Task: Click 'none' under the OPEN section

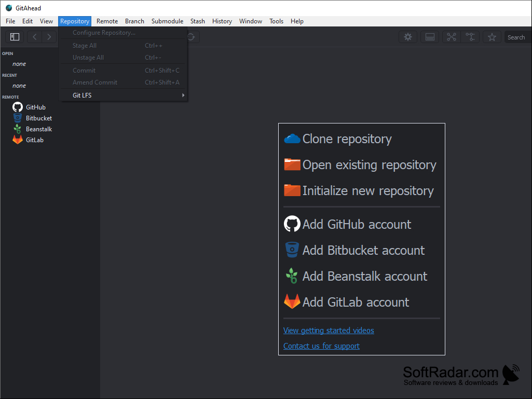Action: pyautogui.click(x=19, y=64)
